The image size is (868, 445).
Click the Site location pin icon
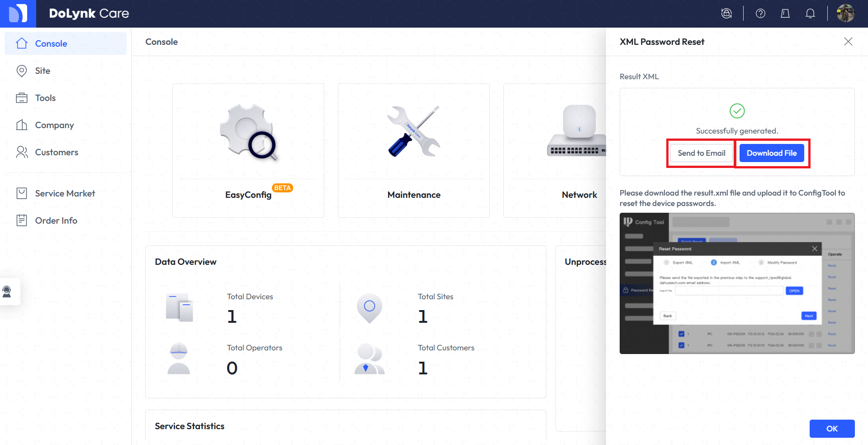click(22, 71)
